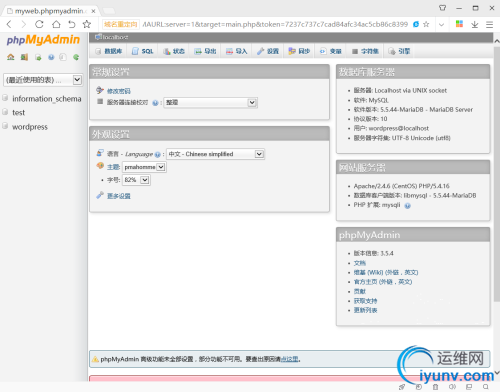Click the help icon next to mysqli
500x392 pixels.
pos(407,206)
